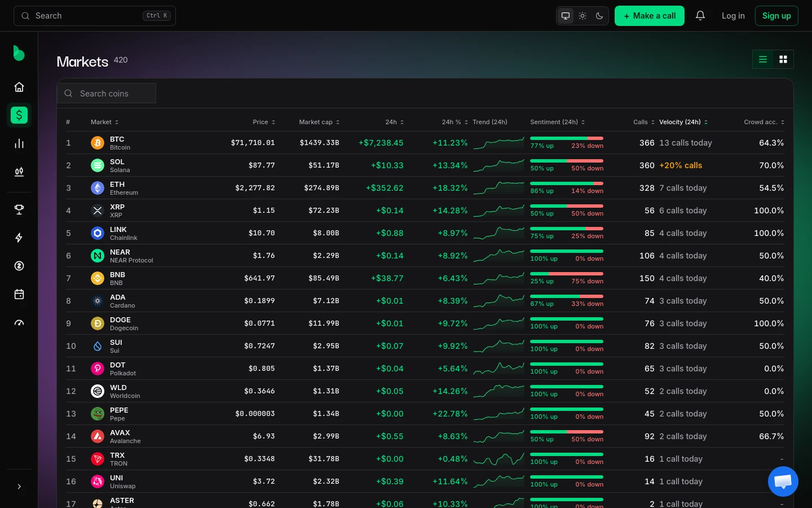The image size is (812, 508).
Task: Click the BNB coin icon
Action: [98, 278]
